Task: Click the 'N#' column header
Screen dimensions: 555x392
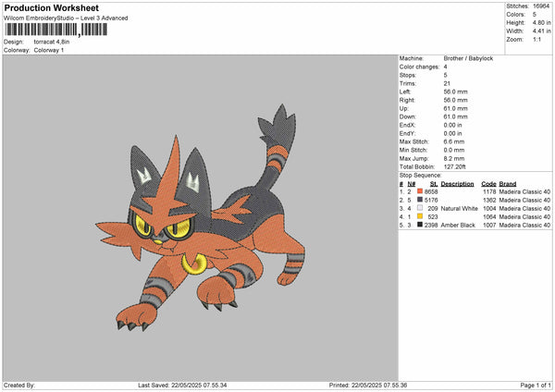Action: click(412, 184)
